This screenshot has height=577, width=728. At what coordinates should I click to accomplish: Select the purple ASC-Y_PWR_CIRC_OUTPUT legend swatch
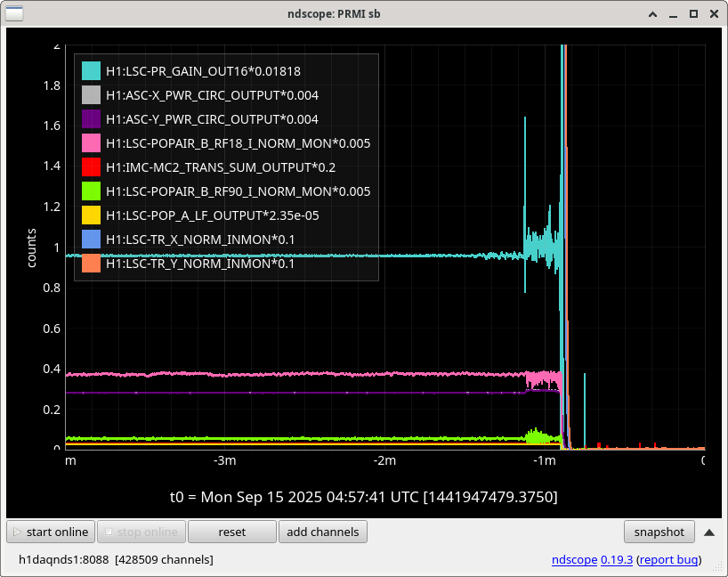point(91,119)
